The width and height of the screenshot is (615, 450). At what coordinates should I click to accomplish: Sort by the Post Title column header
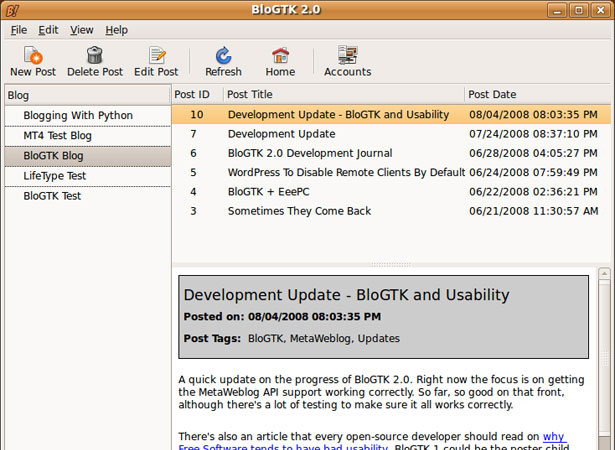[x=344, y=95]
